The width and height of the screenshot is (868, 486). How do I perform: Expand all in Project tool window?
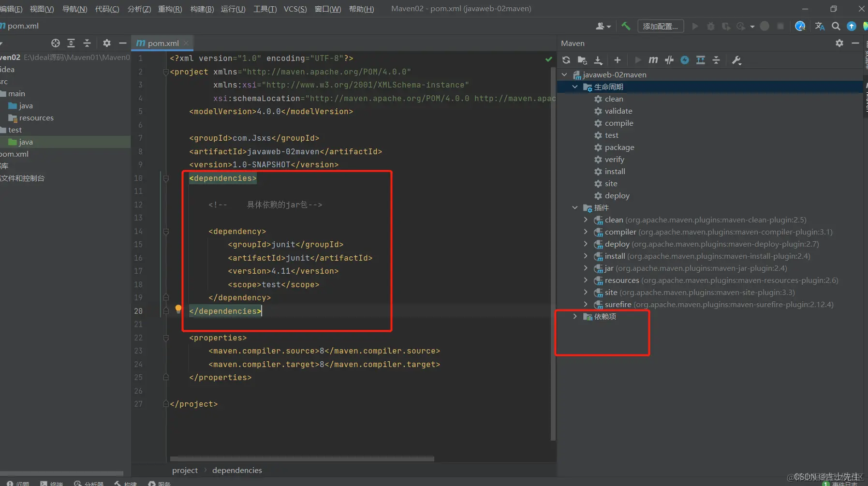tap(71, 43)
